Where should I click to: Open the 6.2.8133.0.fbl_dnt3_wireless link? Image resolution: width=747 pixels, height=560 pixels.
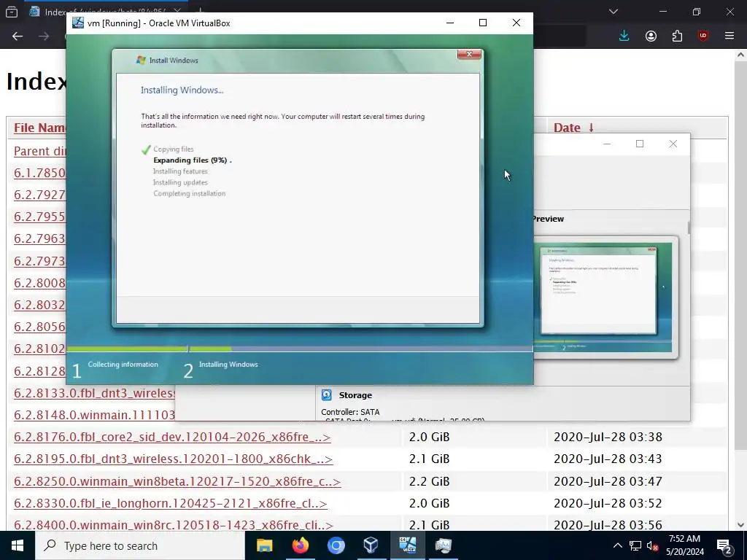pyautogui.click(x=94, y=393)
